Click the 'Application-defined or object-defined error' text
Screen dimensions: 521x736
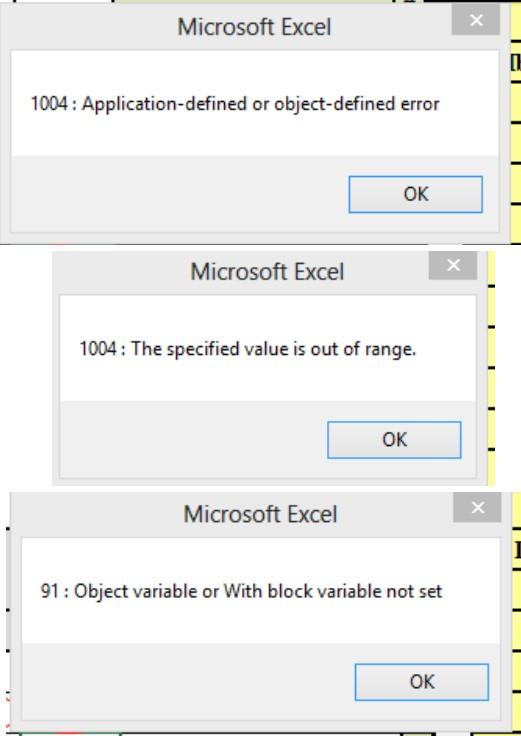(x=261, y=104)
